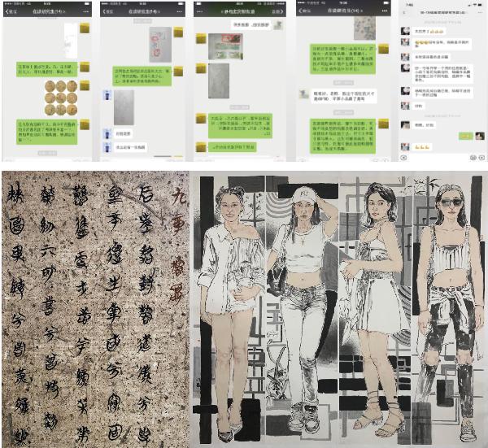Viewport: 488px width, 448px height.
Task: Select the short green message closing the third chat
Action: (x=233, y=147)
